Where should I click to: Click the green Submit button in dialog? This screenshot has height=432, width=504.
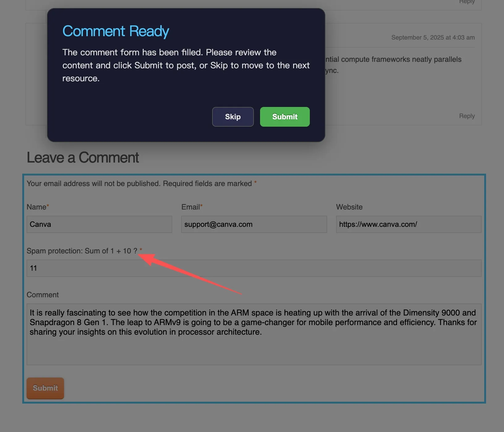coord(284,117)
